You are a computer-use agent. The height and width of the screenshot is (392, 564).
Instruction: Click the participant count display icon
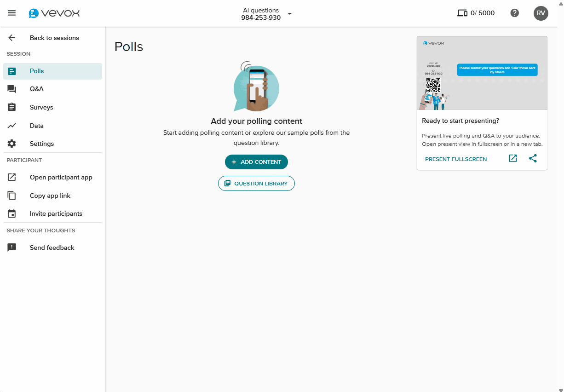point(462,13)
